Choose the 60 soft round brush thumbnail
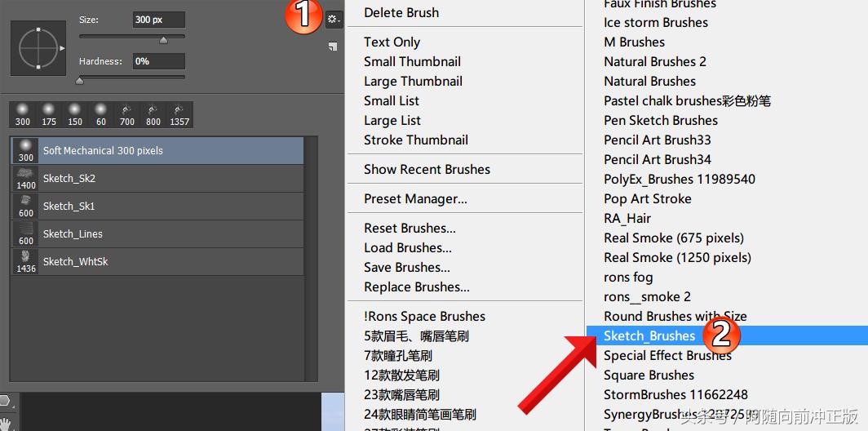Image resolution: width=868 pixels, height=431 pixels. (x=101, y=114)
